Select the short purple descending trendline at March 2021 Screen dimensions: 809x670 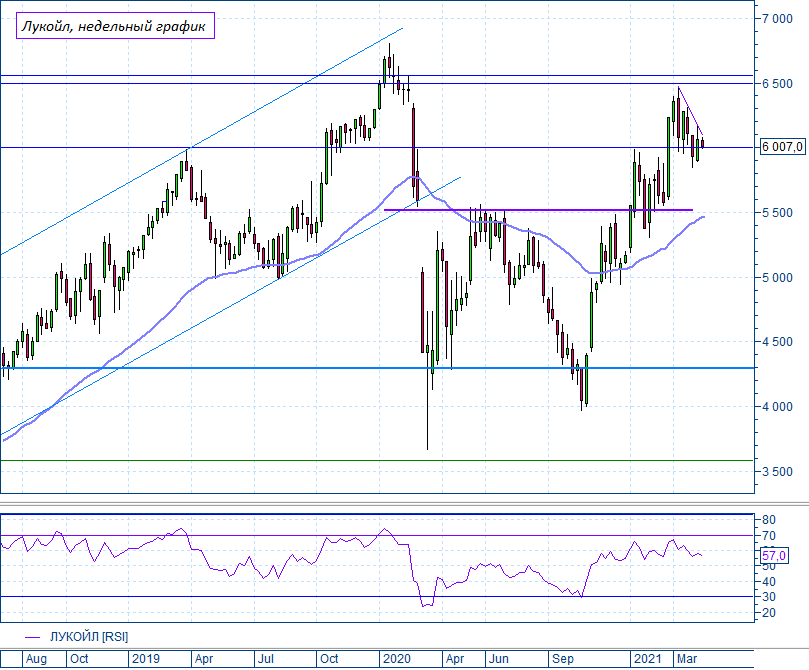pyautogui.click(x=691, y=111)
